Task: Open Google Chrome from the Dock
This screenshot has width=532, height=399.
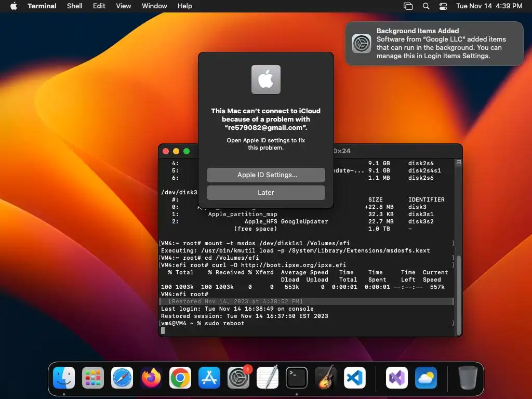Action: pos(180,378)
